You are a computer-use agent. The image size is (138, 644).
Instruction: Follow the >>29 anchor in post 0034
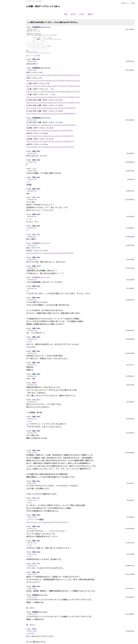pyautogui.click(x=29, y=545)
